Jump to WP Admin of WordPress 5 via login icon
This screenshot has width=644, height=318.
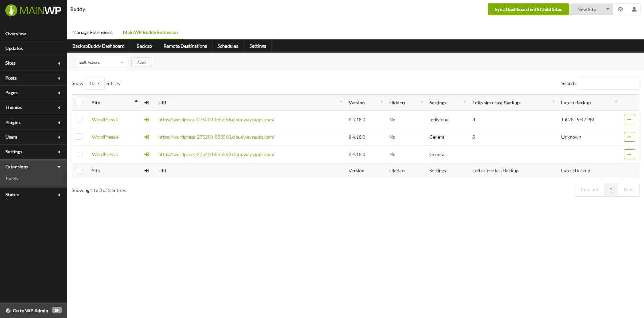pos(147,154)
